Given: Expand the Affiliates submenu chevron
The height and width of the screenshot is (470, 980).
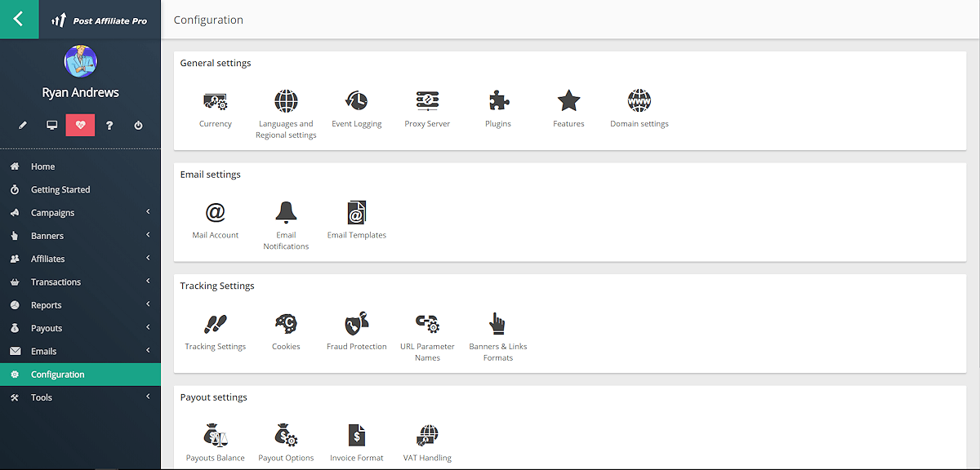Looking at the screenshot, I should point(148,258).
